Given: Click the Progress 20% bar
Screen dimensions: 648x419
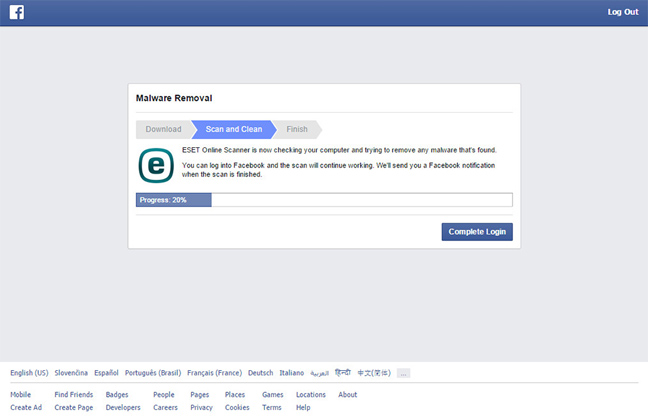Looking at the screenshot, I should (x=324, y=200).
